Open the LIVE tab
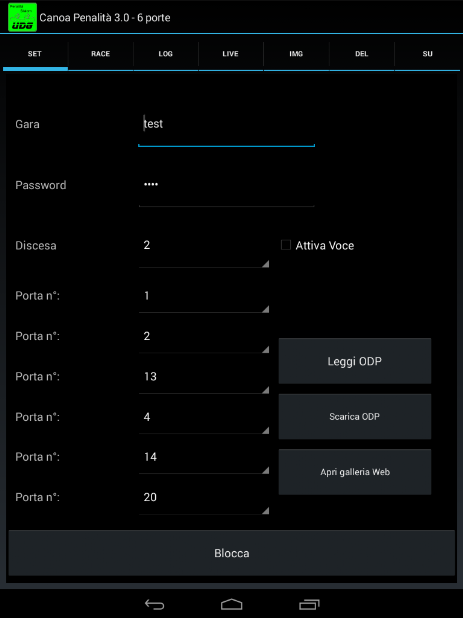This screenshot has height=618, width=463. click(231, 54)
